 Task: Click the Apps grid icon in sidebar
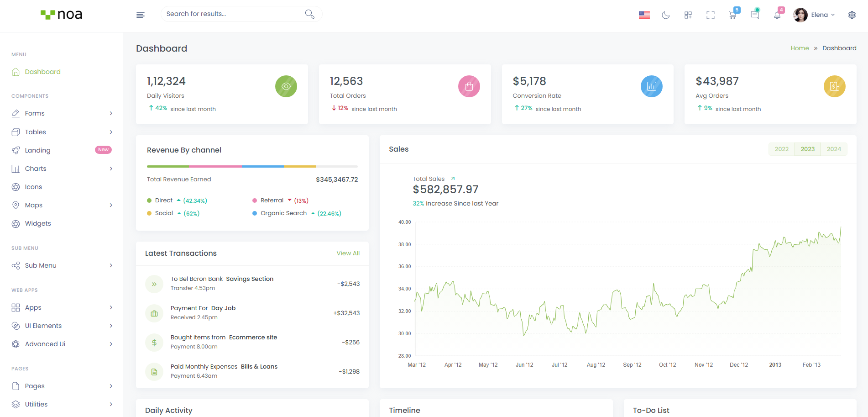[x=16, y=307]
